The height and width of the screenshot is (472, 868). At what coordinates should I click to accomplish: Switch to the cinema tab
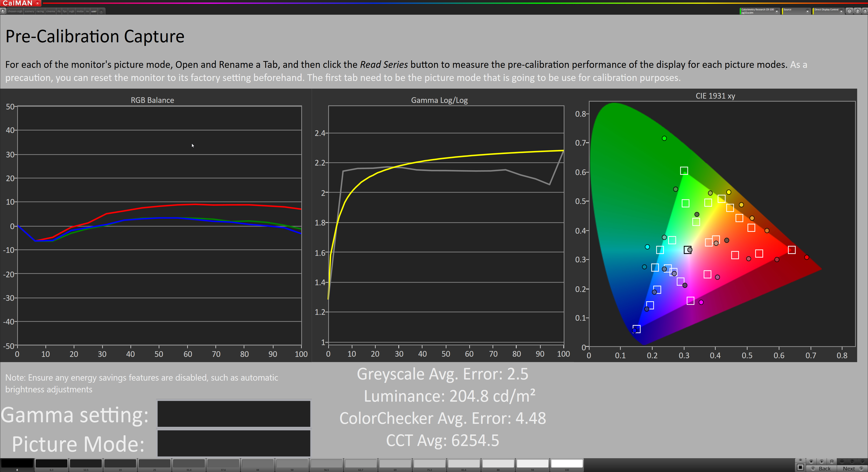(x=51, y=12)
